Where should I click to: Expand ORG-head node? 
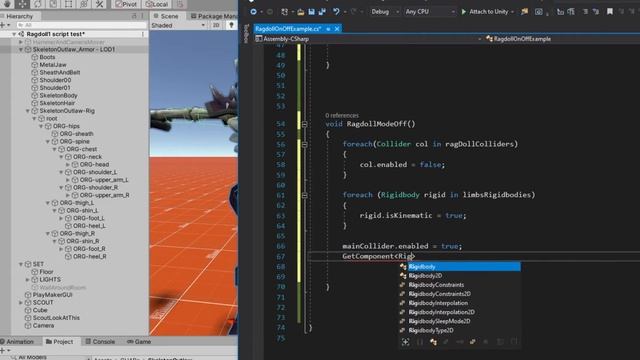pyautogui.click(x=68, y=164)
